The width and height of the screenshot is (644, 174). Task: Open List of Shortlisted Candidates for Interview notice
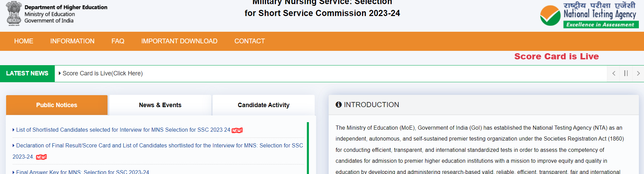point(123,130)
